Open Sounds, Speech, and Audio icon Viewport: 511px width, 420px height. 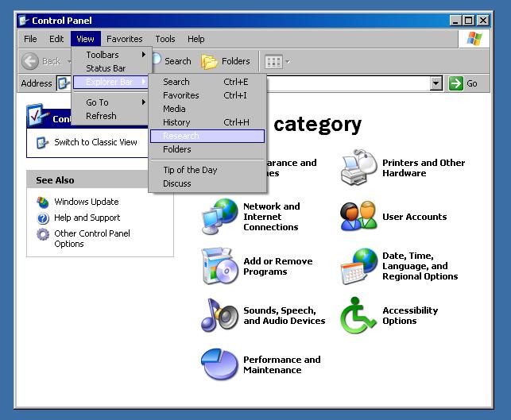219,315
